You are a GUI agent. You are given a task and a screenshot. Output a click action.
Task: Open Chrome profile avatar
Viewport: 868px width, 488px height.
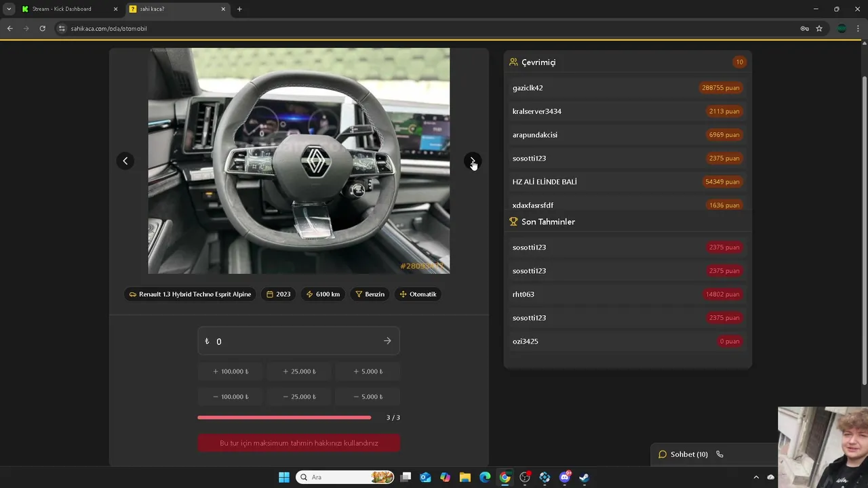tap(842, 28)
